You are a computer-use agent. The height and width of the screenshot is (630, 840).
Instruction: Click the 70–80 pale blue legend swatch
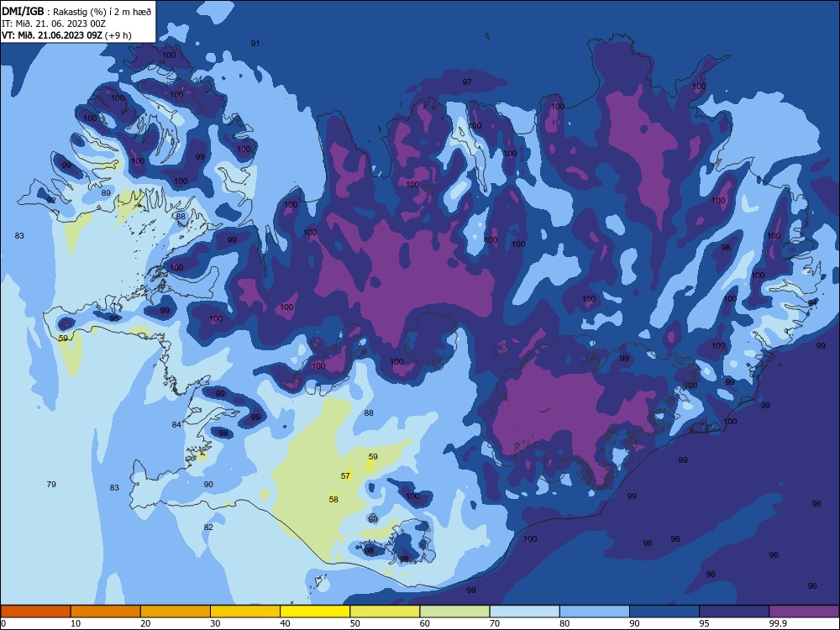coord(525,612)
